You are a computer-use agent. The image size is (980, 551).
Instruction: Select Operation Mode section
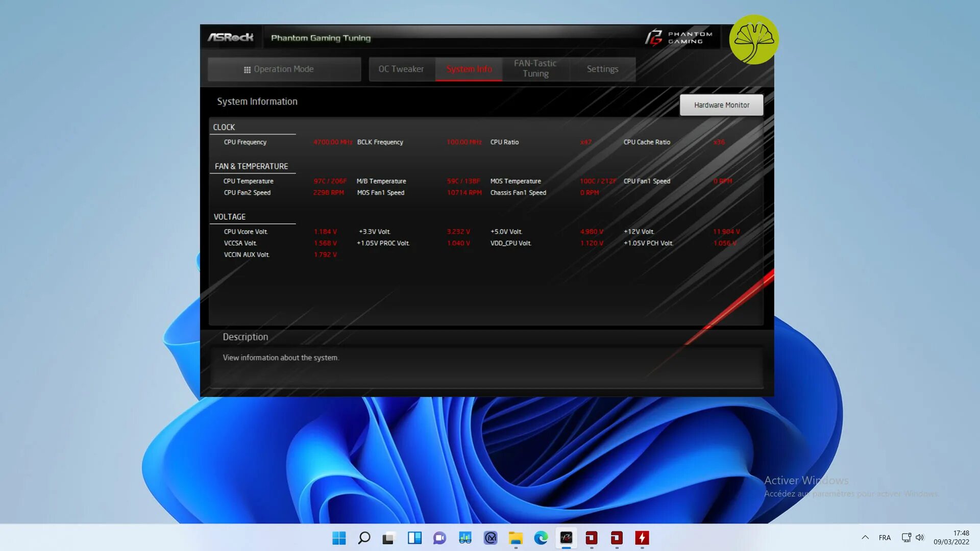coord(283,68)
